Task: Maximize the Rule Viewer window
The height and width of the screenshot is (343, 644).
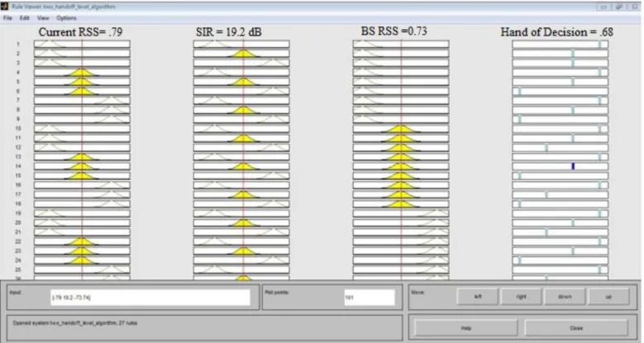Action: coord(619,7)
